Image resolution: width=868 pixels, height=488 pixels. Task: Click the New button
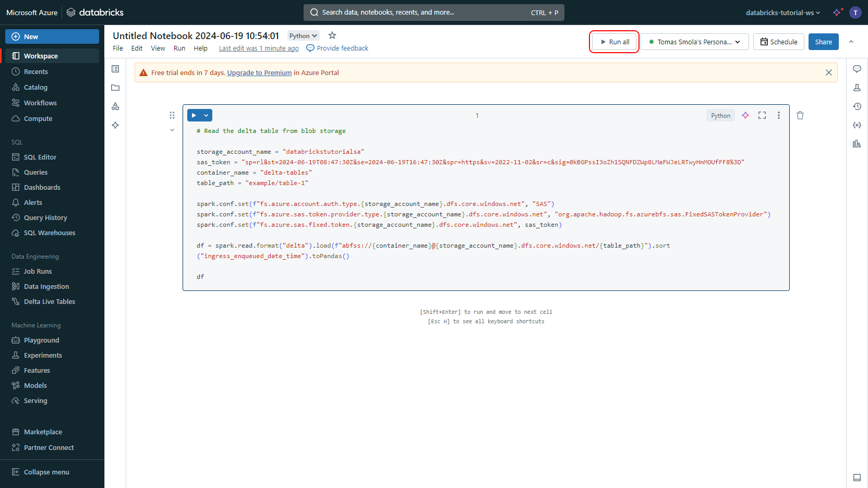pyautogui.click(x=52, y=36)
